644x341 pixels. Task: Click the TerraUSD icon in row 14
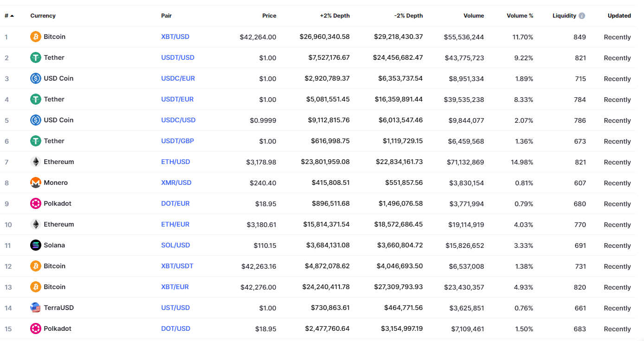point(36,308)
